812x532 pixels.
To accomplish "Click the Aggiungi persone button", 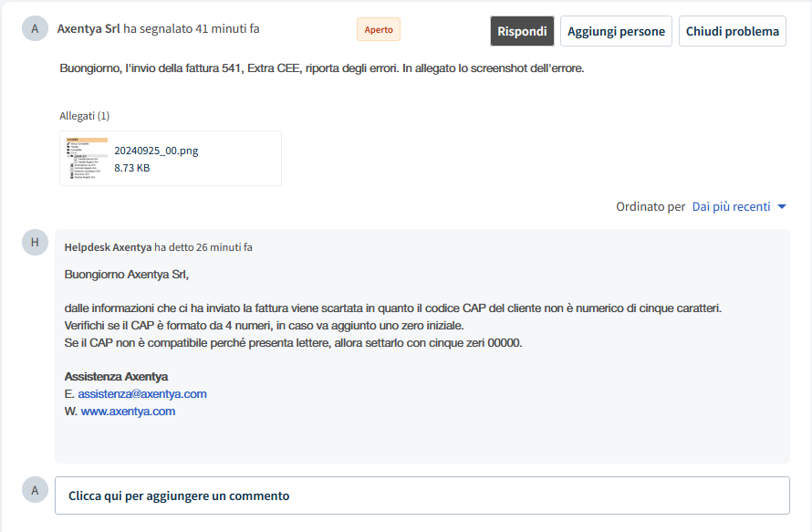I will [616, 31].
